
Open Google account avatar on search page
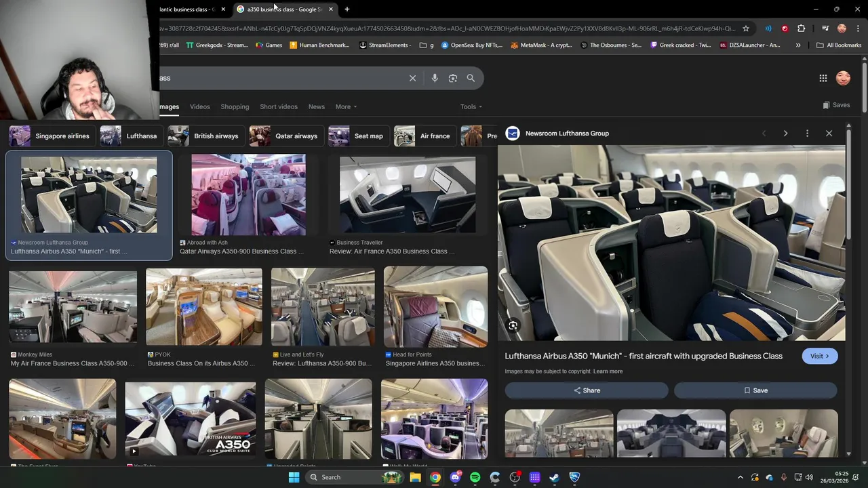[843, 78]
